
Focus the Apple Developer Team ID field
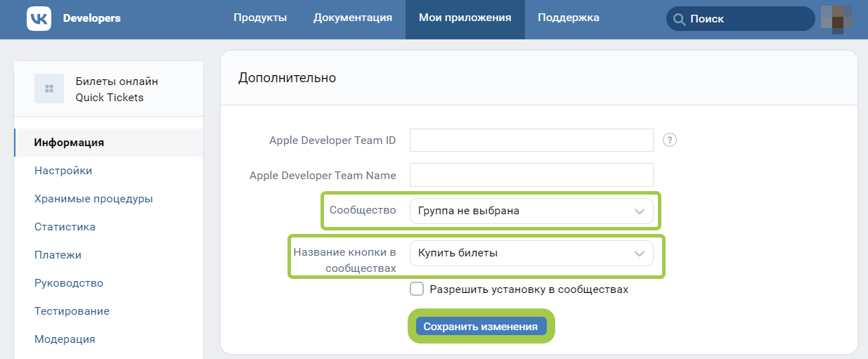pyautogui.click(x=531, y=140)
